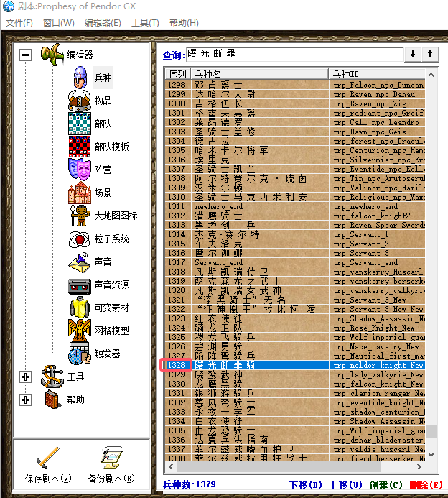Click the 序列 column header
The width and height of the screenshot is (448, 498).
[177, 74]
